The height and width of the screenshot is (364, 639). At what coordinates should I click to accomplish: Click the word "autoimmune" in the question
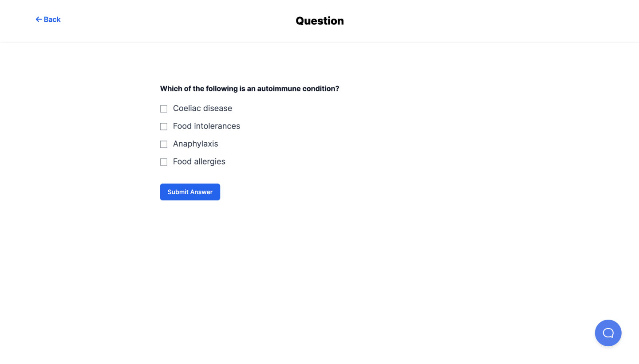tap(279, 89)
